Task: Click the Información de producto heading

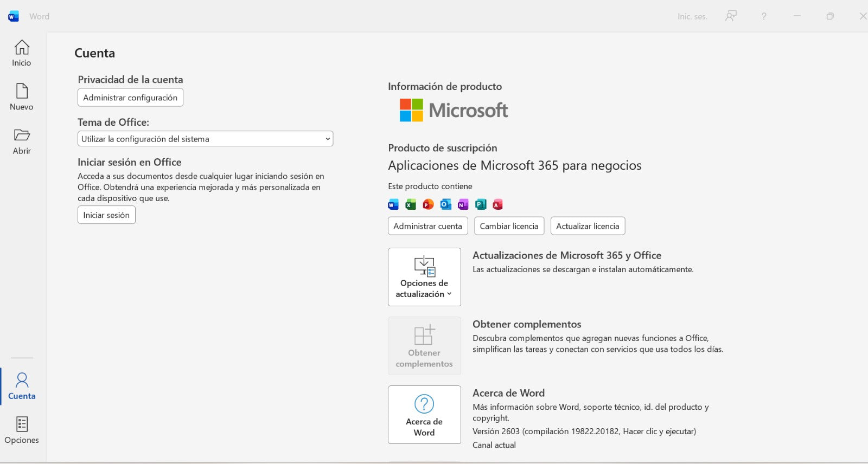Action: click(445, 86)
